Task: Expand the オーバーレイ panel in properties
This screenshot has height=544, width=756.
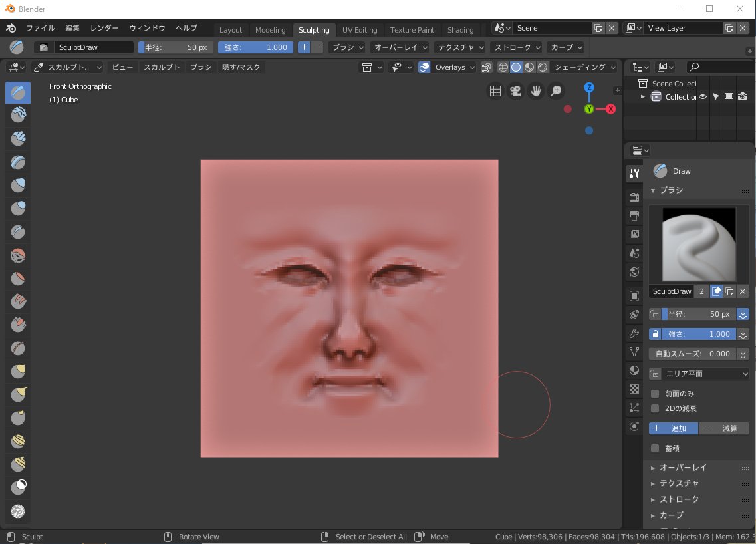Action: point(682,468)
